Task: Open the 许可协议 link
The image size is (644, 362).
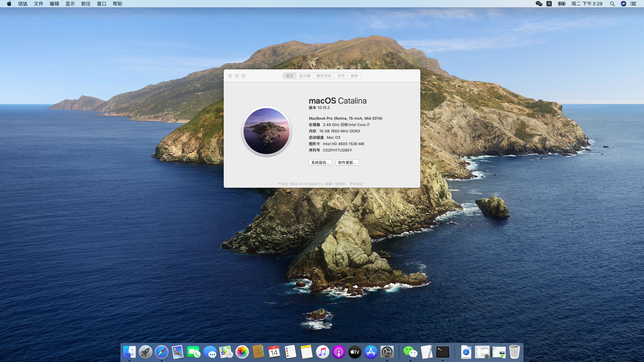Action: point(356,184)
